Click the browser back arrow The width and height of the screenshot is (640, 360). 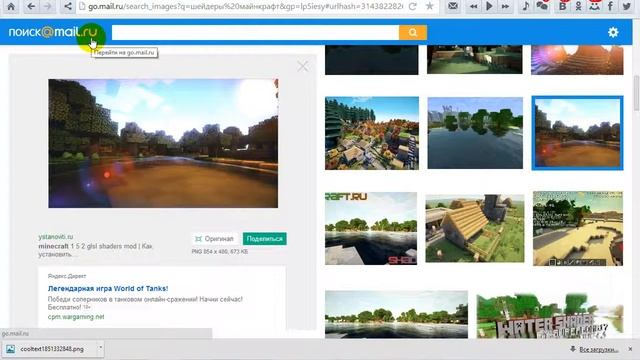(x=31, y=7)
